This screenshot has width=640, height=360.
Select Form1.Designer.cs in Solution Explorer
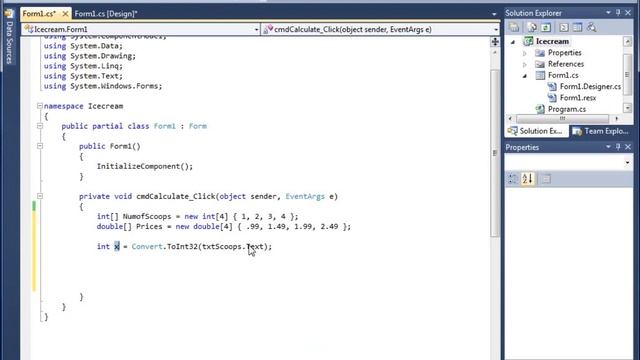click(590, 87)
